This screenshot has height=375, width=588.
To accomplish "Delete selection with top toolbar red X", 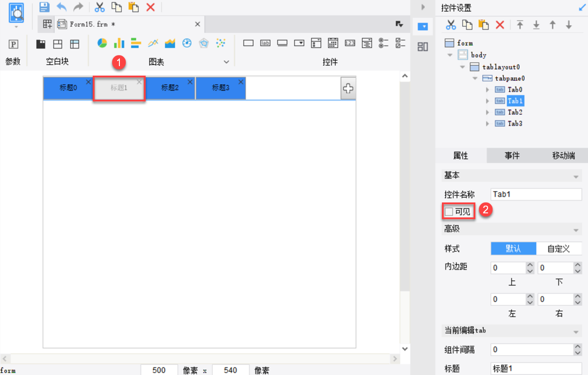I will 151,7.
